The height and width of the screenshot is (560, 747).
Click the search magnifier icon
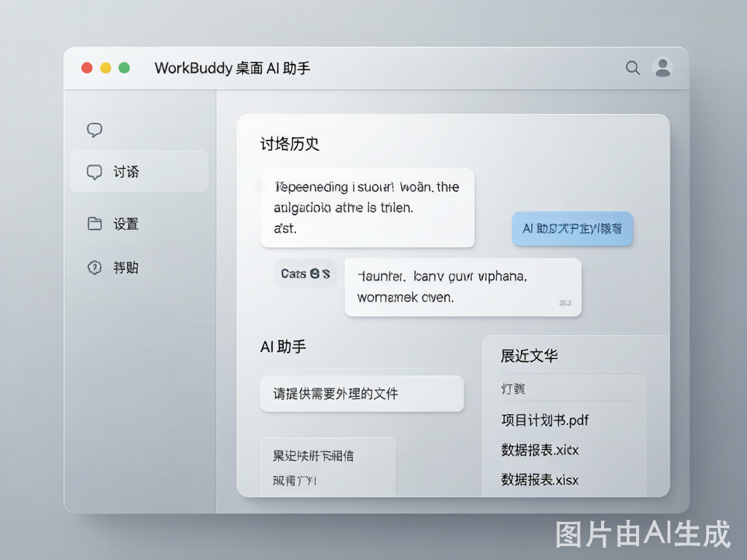(x=632, y=68)
